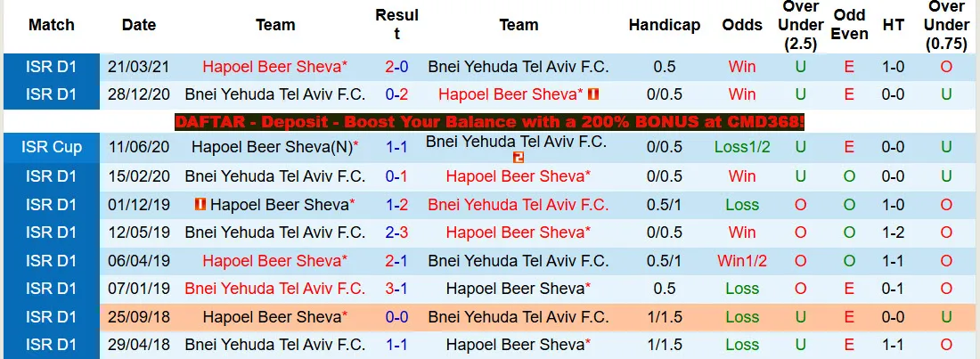This screenshot has width=980, height=359.
Task: Select the Loss1/2 odds on 11/06/20
Action: 741,148
